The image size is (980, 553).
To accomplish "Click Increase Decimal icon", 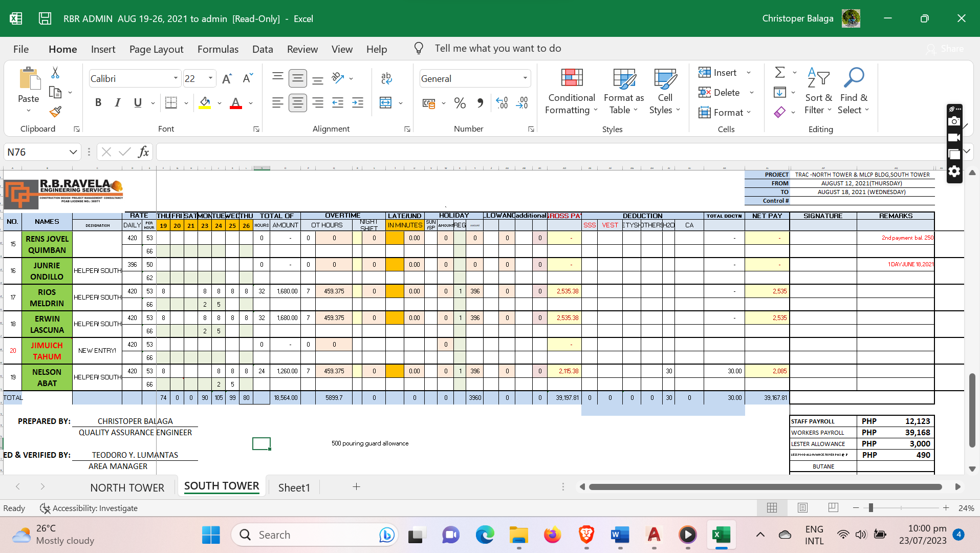I will 502,103.
